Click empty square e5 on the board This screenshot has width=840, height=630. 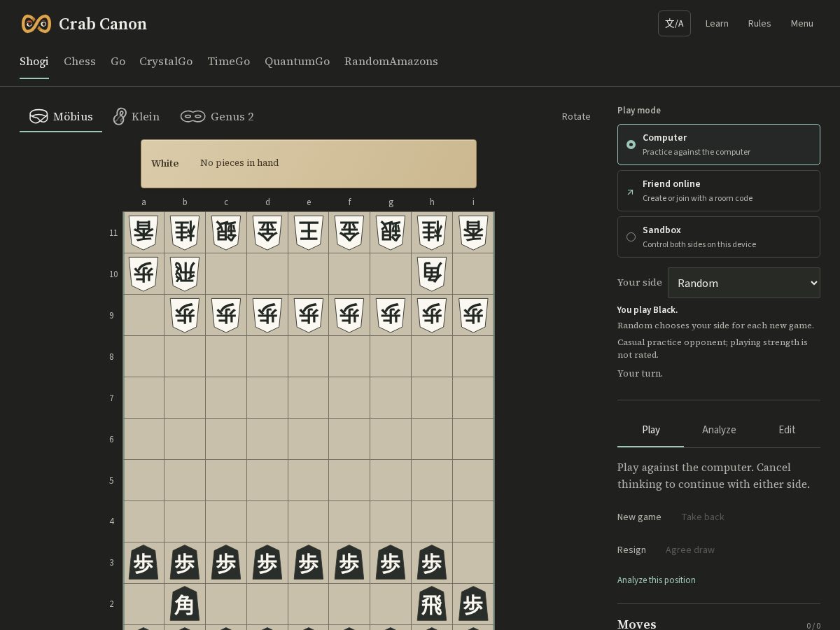point(309,480)
